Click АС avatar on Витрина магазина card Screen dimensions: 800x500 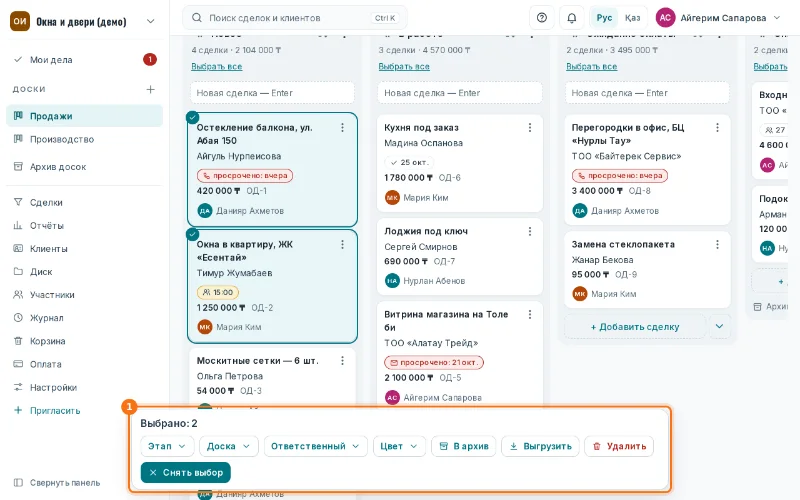click(x=392, y=397)
